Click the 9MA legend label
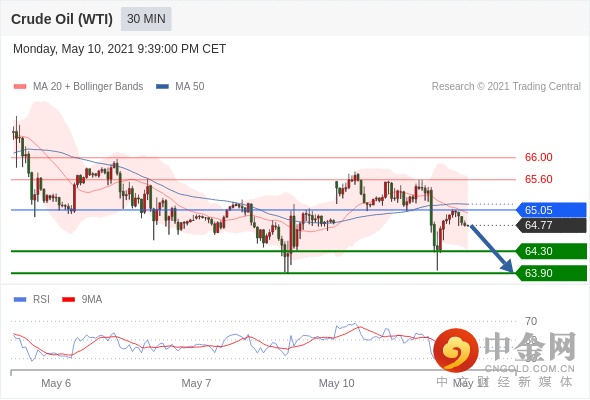 92,300
